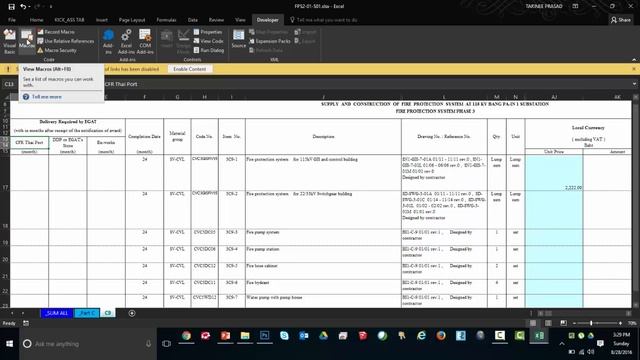Click the Share button
Viewport: 640px width, 360px height.
621,20
